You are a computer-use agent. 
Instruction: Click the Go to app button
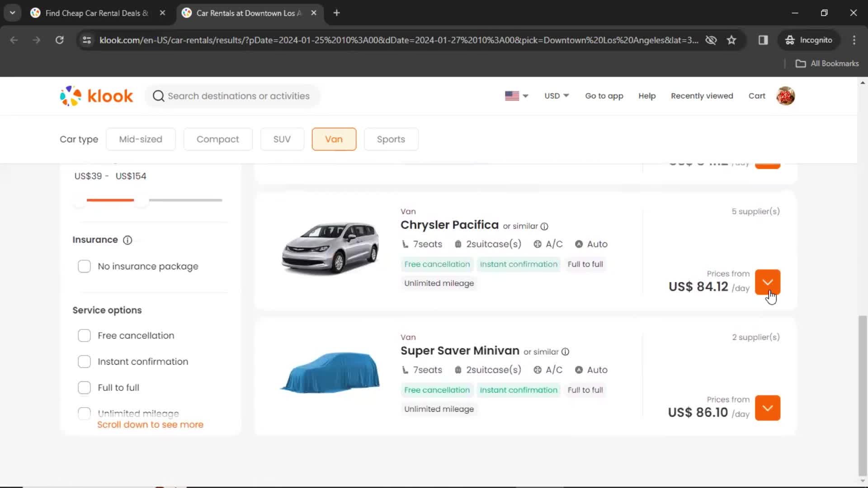[604, 96]
